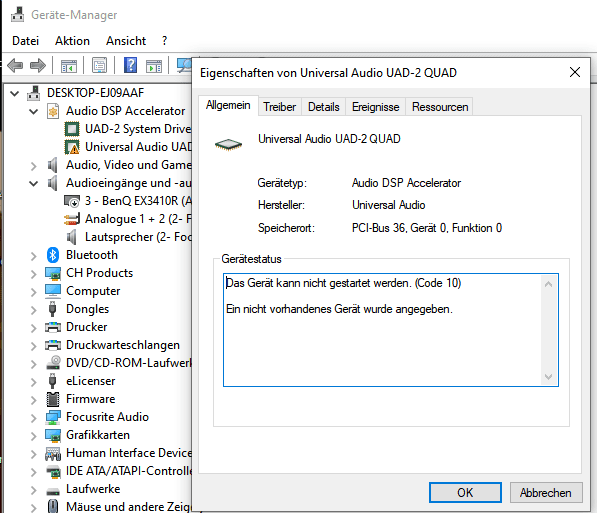Click the Properties sheet toolbar icon
Viewport: 597px width, 513px height.
point(99,66)
